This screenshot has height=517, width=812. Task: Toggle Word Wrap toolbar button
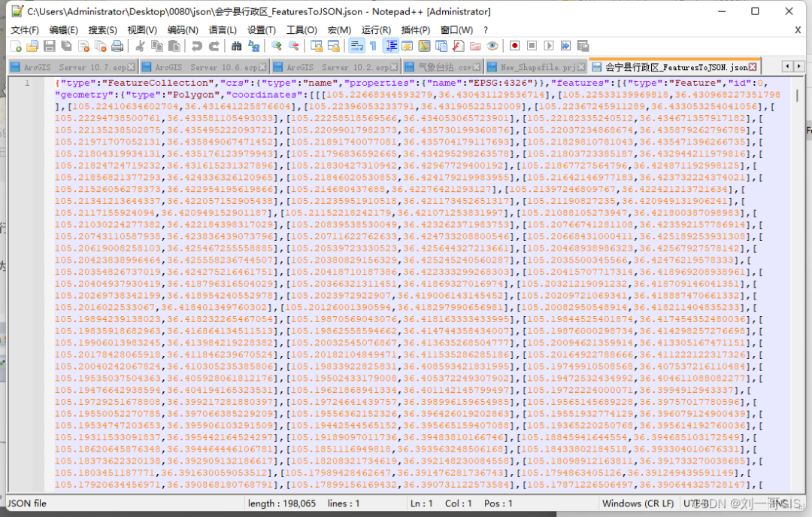click(x=356, y=46)
